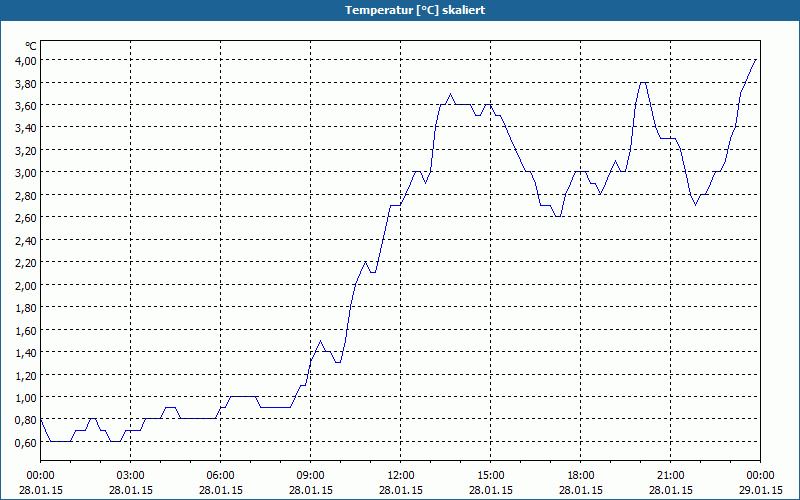Pick the '28.01.15' date under 15:00
This screenshot has width=800, height=500.
pos(491,490)
